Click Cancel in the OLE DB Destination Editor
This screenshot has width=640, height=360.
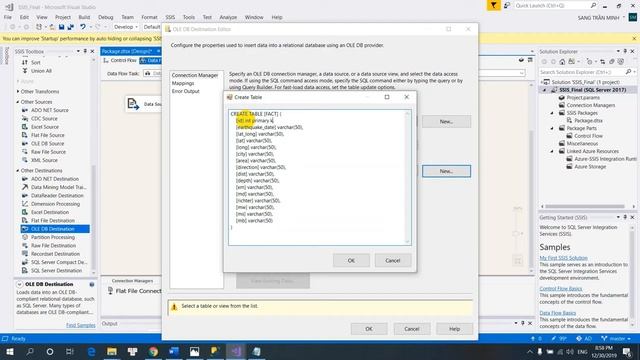(412, 329)
